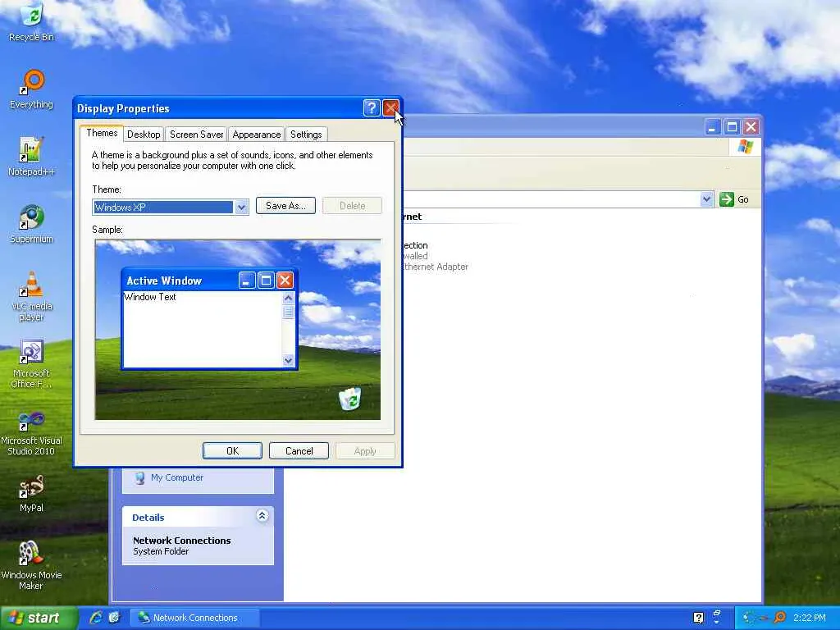Viewport: 840px width, 630px height.
Task: Open the Start menu
Action: point(38,618)
